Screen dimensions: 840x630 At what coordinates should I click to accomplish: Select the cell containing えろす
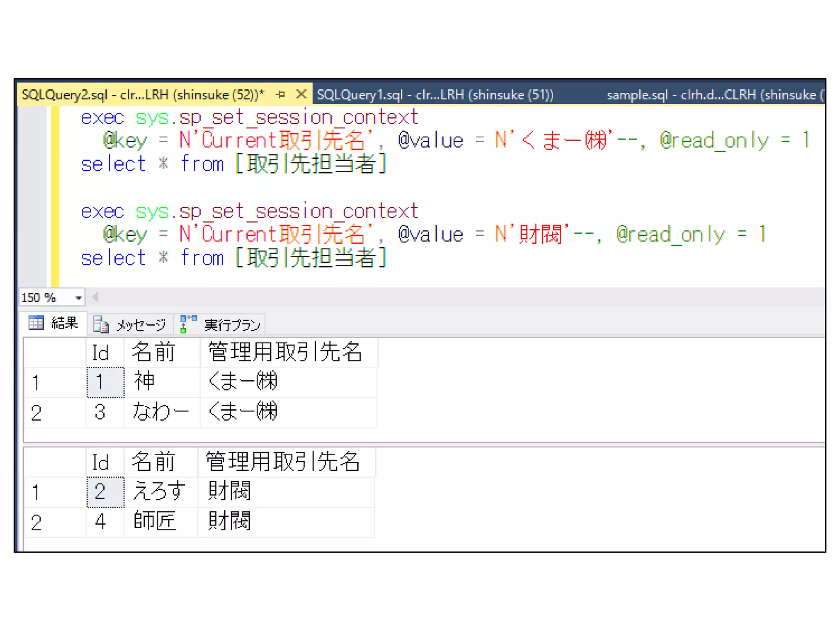(x=159, y=491)
